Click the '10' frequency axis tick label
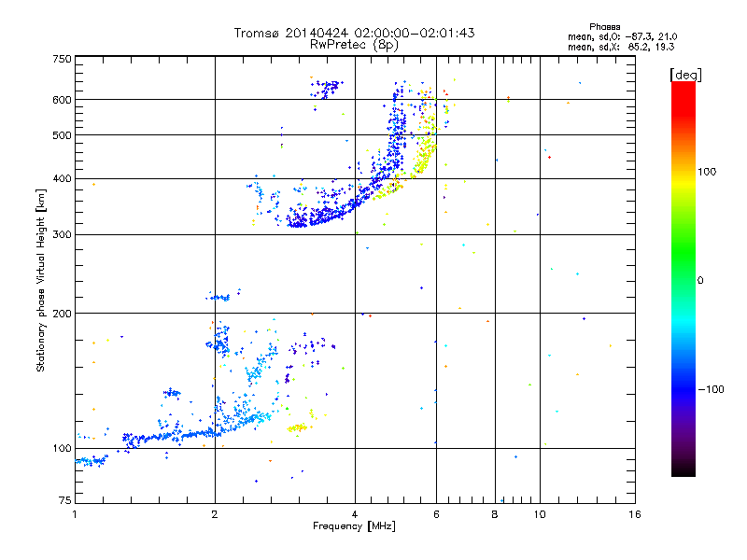The height and width of the screenshot is (560, 747). pyautogui.click(x=540, y=514)
